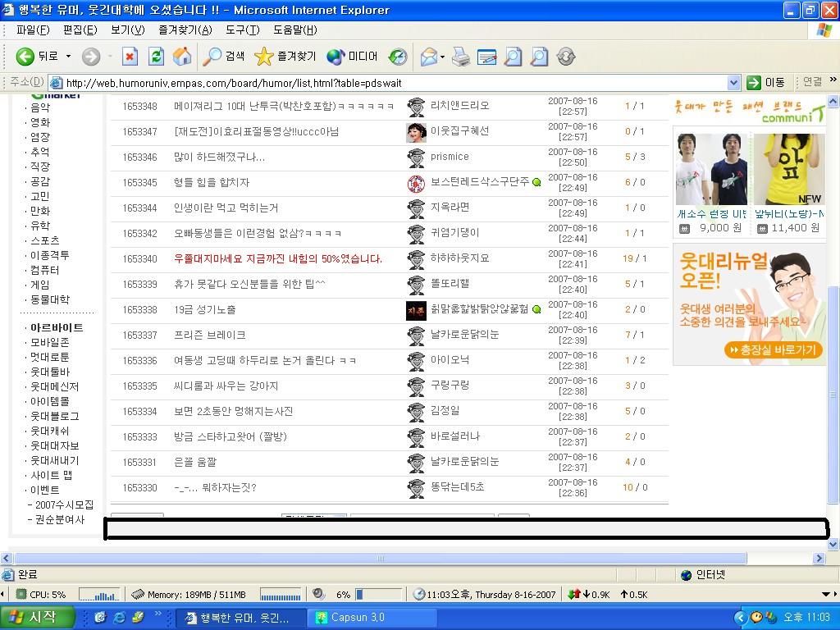840x630 pixels.
Task: Click the Edit page icon in toolbar
Action: [486, 57]
